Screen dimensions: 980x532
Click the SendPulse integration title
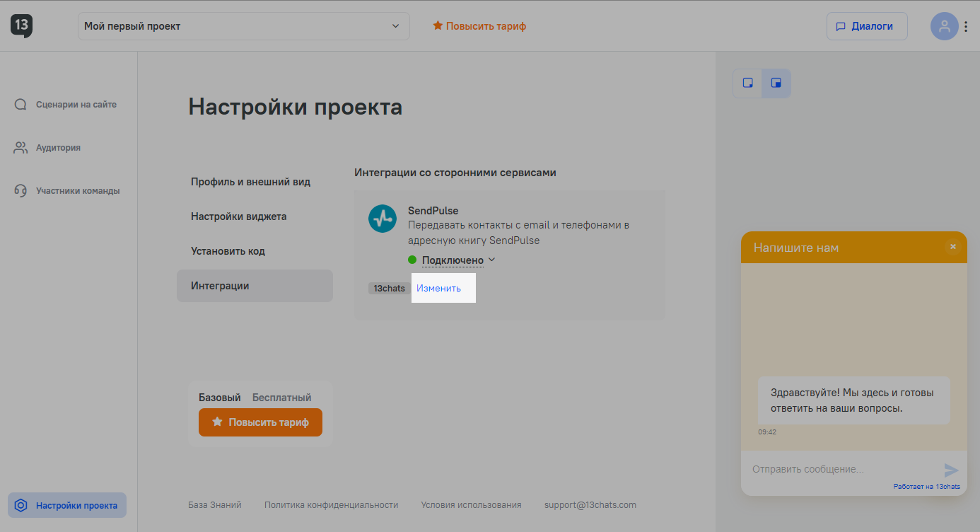[x=433, y=211]
